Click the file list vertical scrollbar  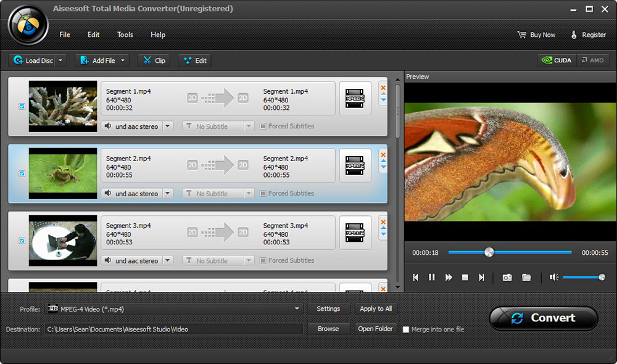click(397, 112)
